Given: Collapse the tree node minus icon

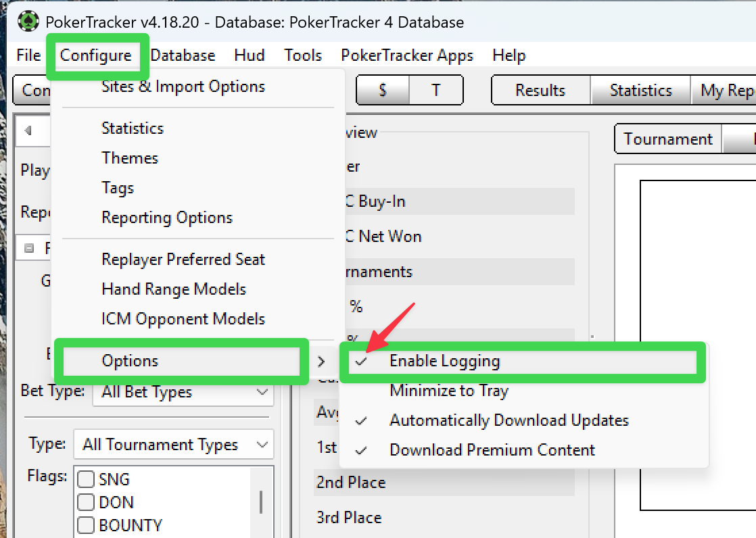Looking at the screenshot, I should pos(29,248).
